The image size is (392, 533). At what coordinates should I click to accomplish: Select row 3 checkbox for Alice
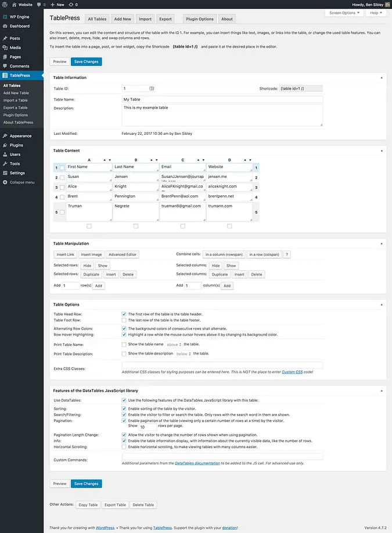coord(62,187)
